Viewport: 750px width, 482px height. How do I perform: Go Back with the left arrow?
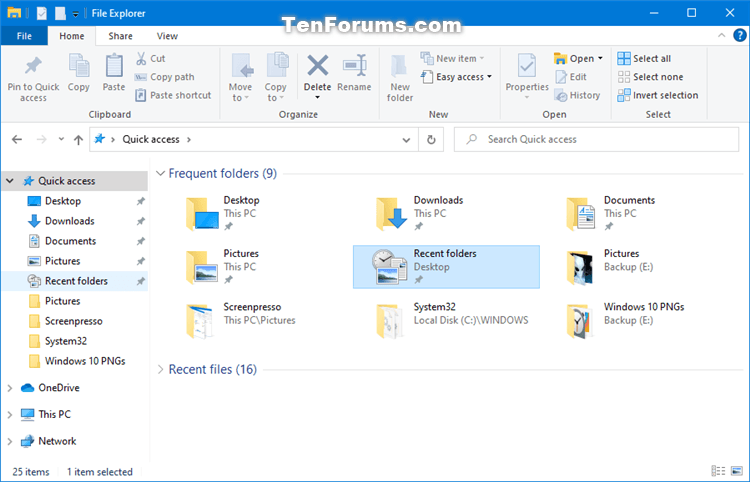pos(17,140)
